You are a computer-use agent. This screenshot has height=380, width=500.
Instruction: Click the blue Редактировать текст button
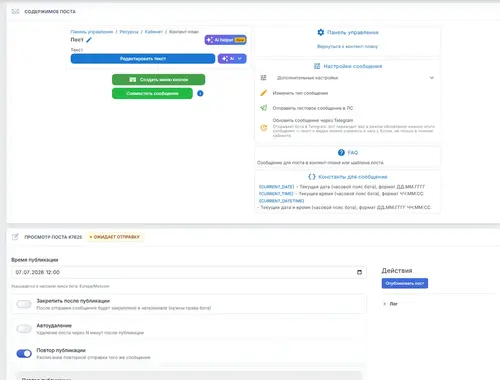(143, 59)
